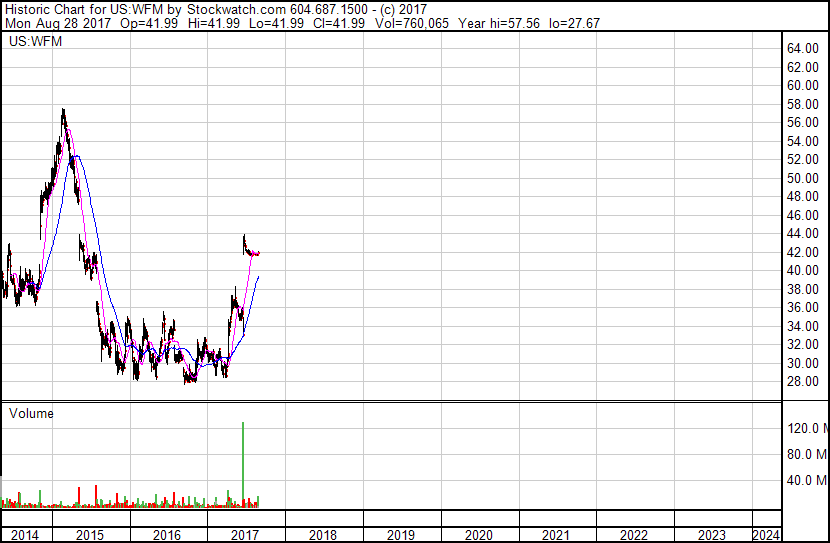Click the 40.0 M volume axis value
830x543 pixels.
[x=808, y=480]
